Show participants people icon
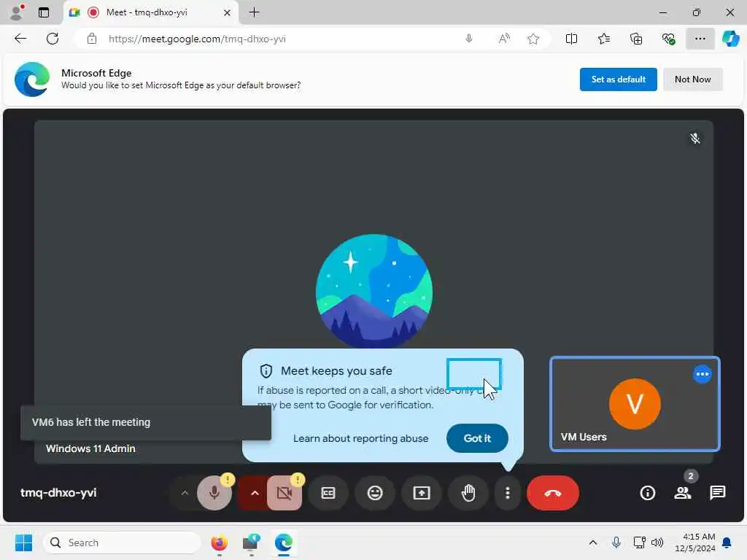 coord(683,493)
